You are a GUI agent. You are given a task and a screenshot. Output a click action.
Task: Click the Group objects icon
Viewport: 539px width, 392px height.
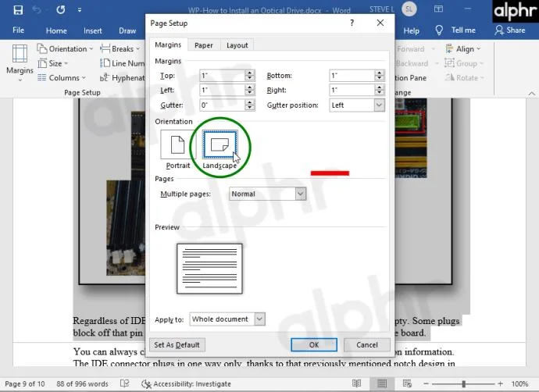coord(449,63)
